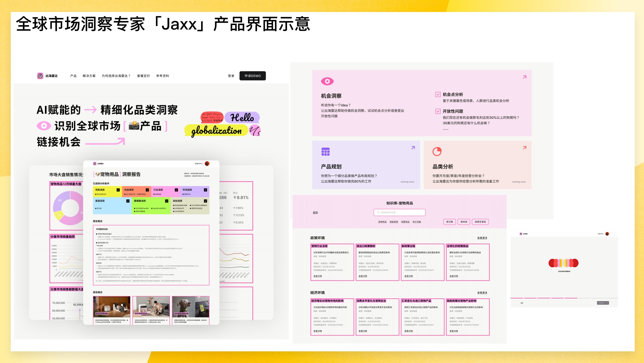Viewport: 644px width, 363px height.
Task: Click the knowledge base search input field
Action: pos(400,213)
